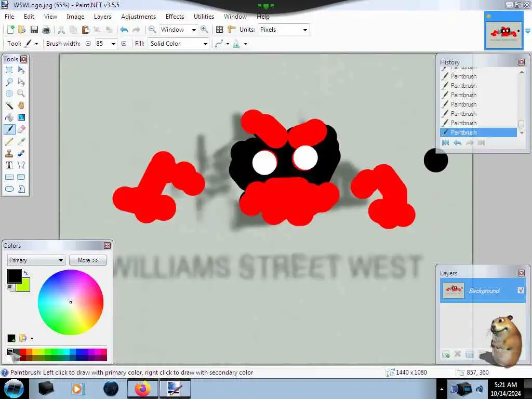Activate the Zoom magnifier tool in Tools panel
Image resolution: width=532 pixels, height=399 pixels.
coord(21,94)
